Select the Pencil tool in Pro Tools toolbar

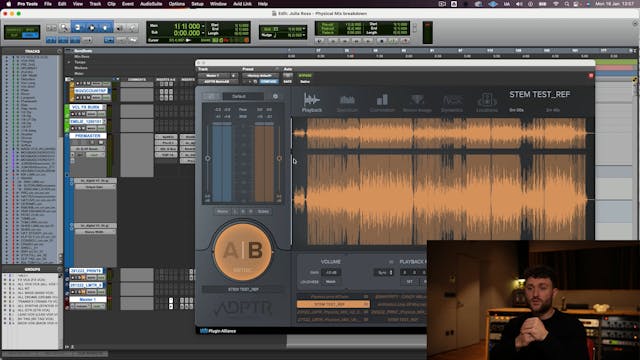click(133, 28)
